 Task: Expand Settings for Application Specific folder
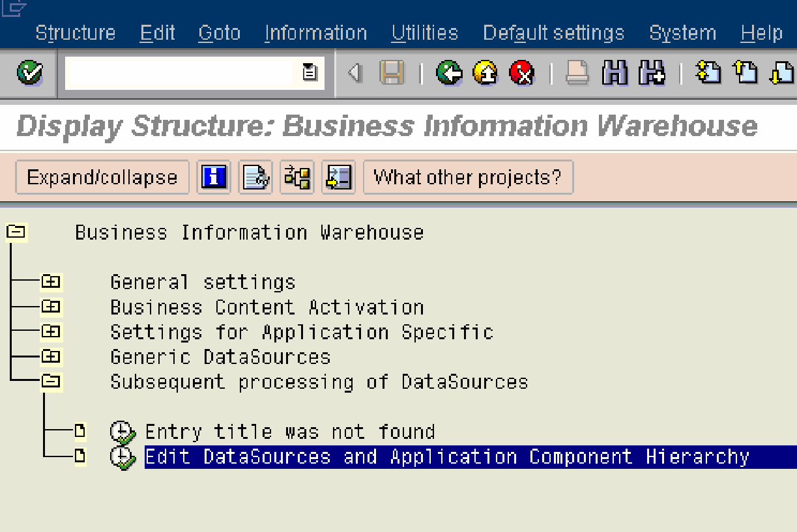51,331
